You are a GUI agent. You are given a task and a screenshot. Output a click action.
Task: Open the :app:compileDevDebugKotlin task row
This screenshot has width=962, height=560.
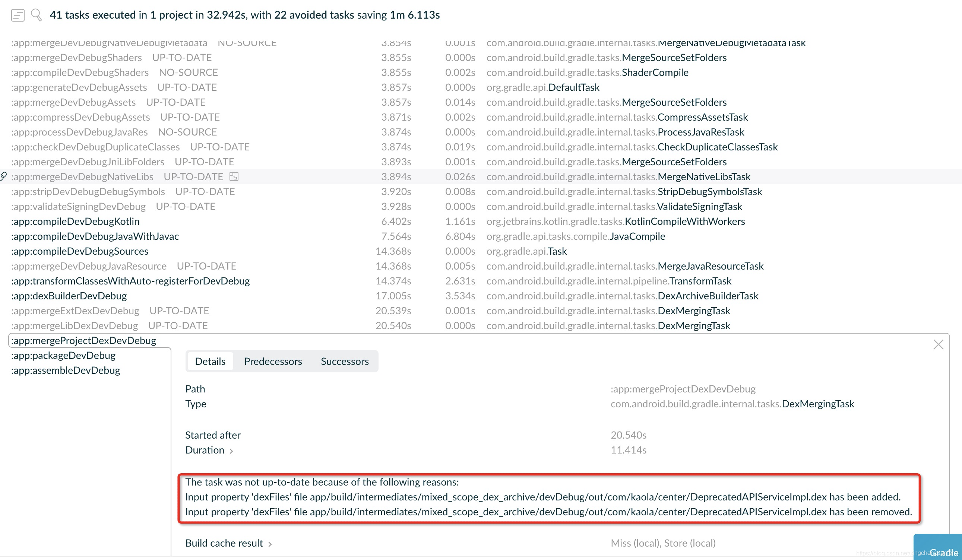(76, 221)
